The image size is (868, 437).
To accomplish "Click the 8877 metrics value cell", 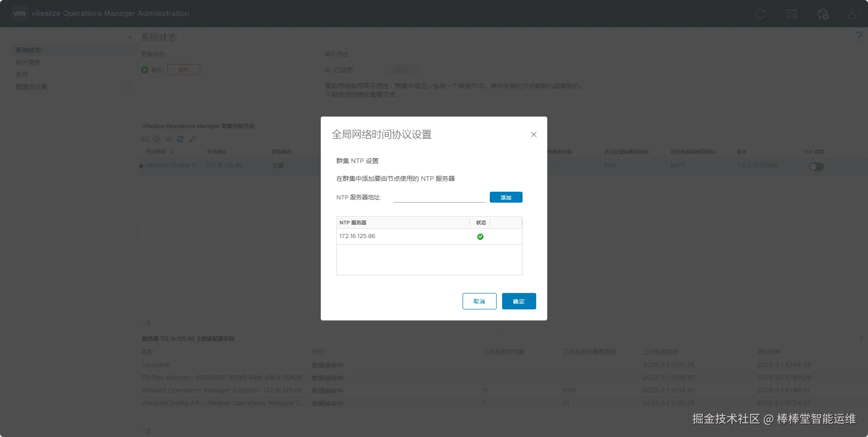I will click(x=677, y=165).
